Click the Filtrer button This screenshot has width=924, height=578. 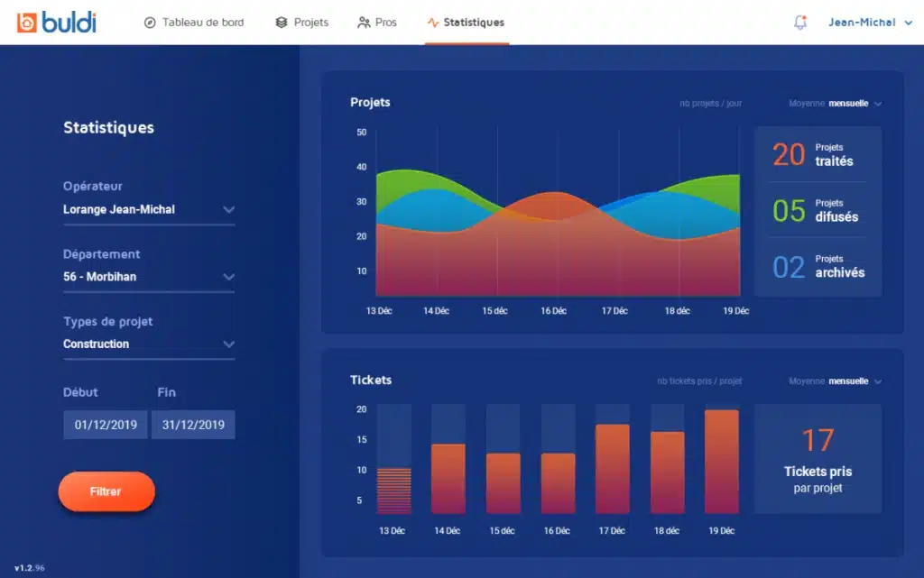(106, 491)
